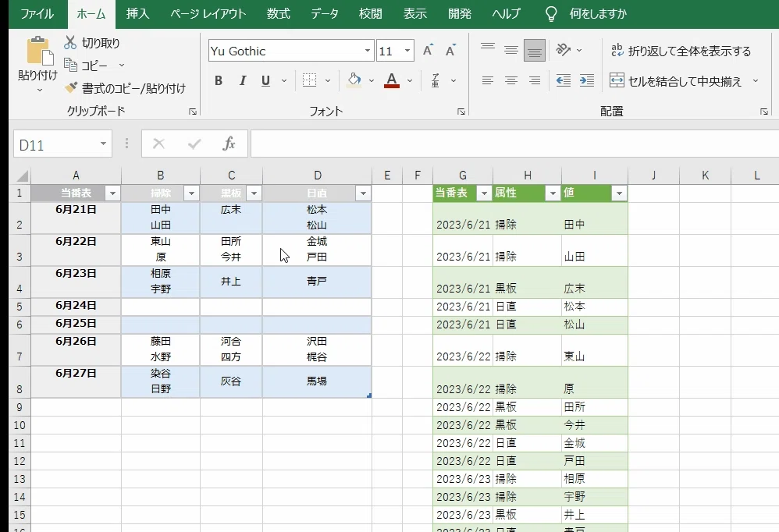
Task: Decrease font size with small A icon
Action: click(450, 50)
